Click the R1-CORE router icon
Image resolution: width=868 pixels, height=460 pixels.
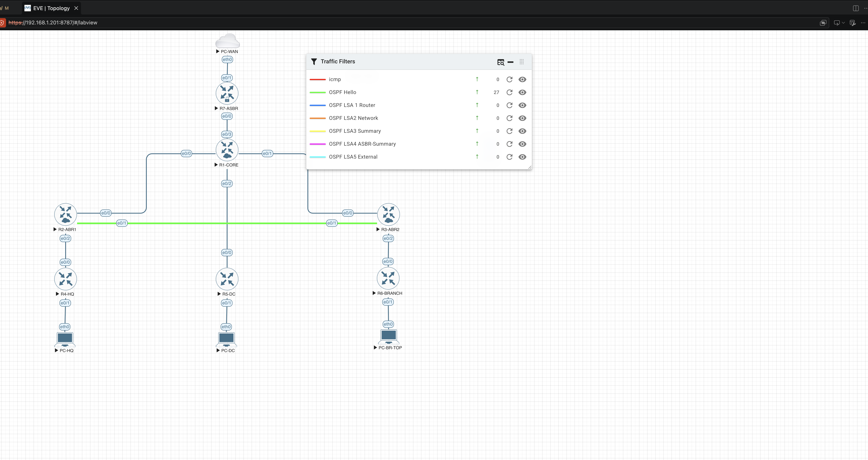(227, 150)
